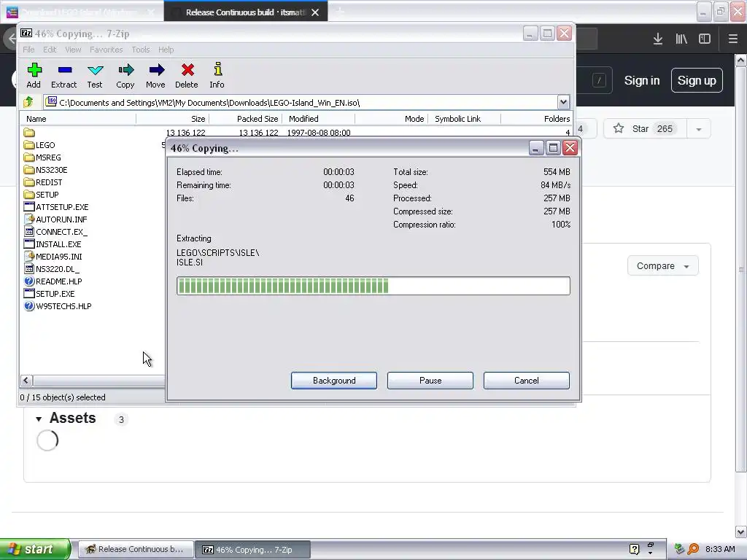Open Firefox hamburger menu
747x560 pixels.
coord(732,39)
